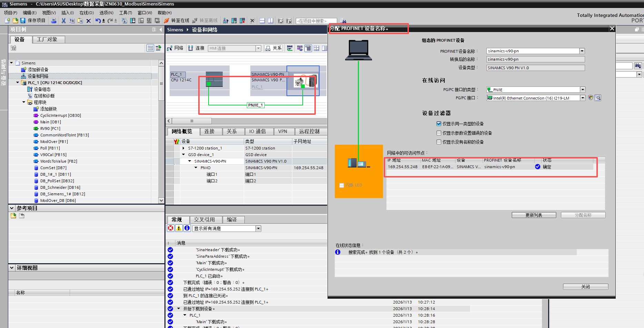
Task: Open PG/PC 接口 Ethernet connection dropdown
Action: click(x=583, y=98)
